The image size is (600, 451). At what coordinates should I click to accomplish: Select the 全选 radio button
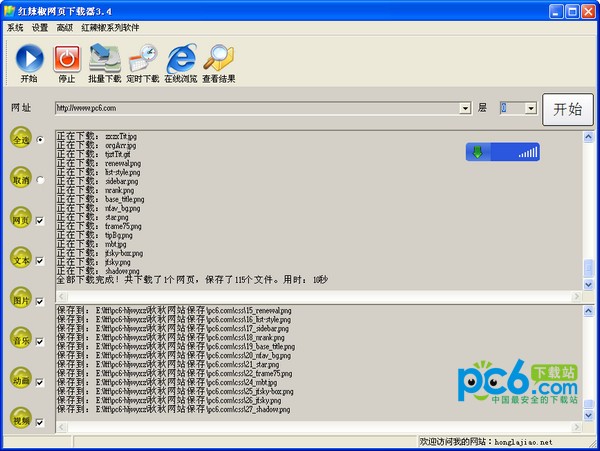pos(40,140)
